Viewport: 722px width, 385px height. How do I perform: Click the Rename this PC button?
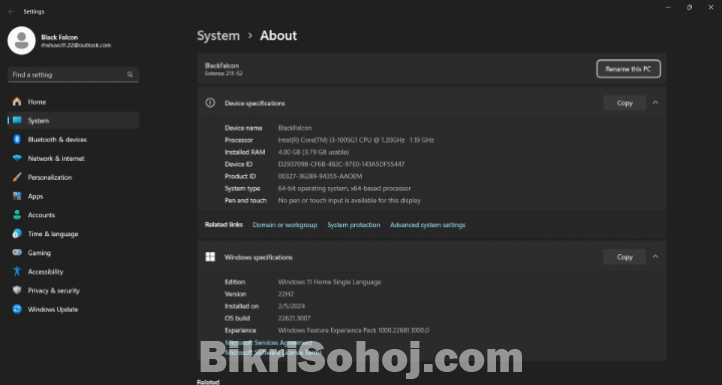628,69
